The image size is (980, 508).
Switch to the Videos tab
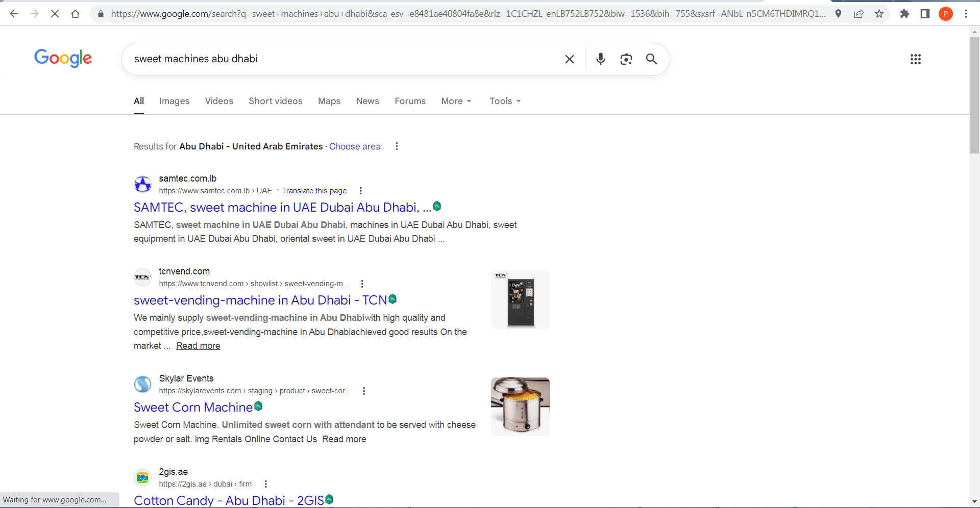click(219, 101)
